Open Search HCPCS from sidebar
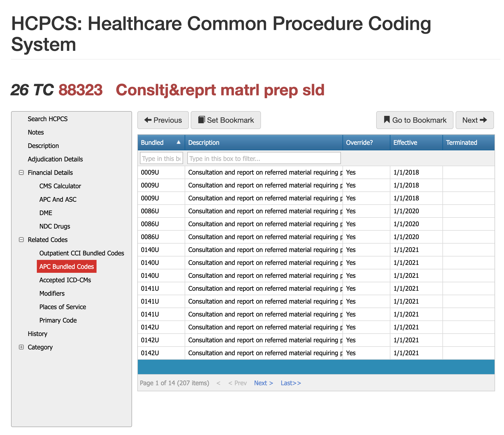 pyautogui.click(x=48, y=119)
